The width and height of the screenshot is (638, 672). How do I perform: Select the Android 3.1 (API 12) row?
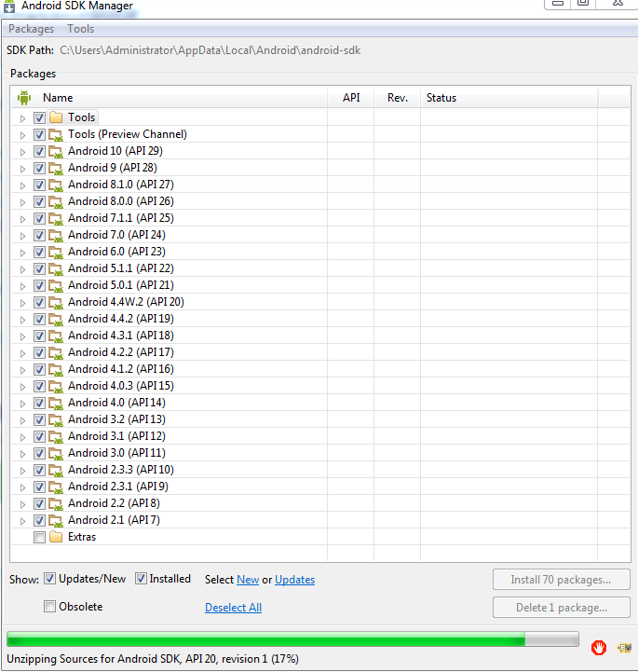pos(320,436)
